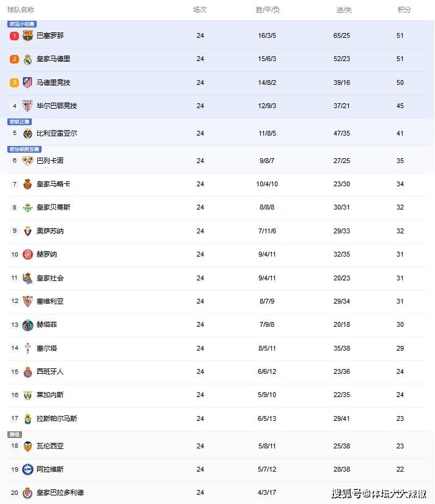Select the 积分 column header
This screenshot has width=435, height=504.
point(404,10)
